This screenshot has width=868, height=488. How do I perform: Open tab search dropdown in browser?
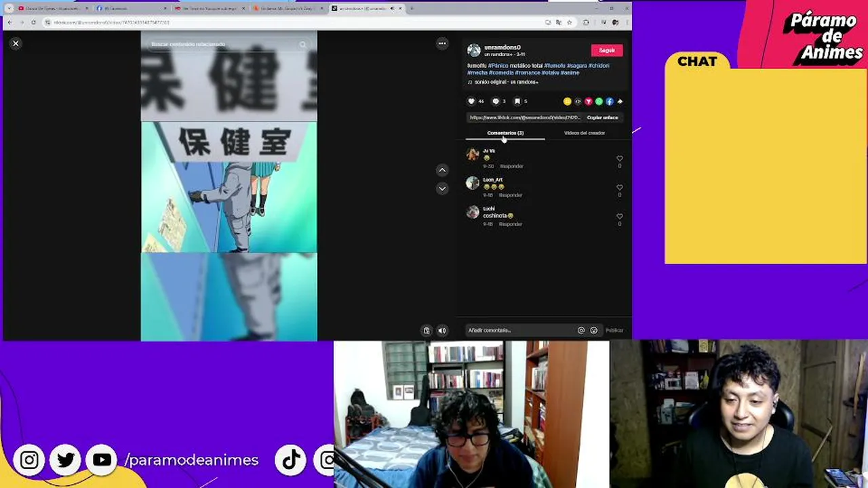click(x=9, y=8)
